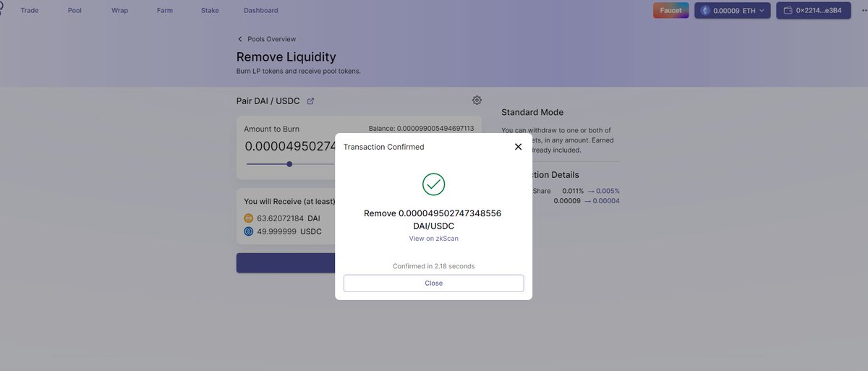
Task: Click the Remove Liquidity heading
Action: (x=286, y=56)
